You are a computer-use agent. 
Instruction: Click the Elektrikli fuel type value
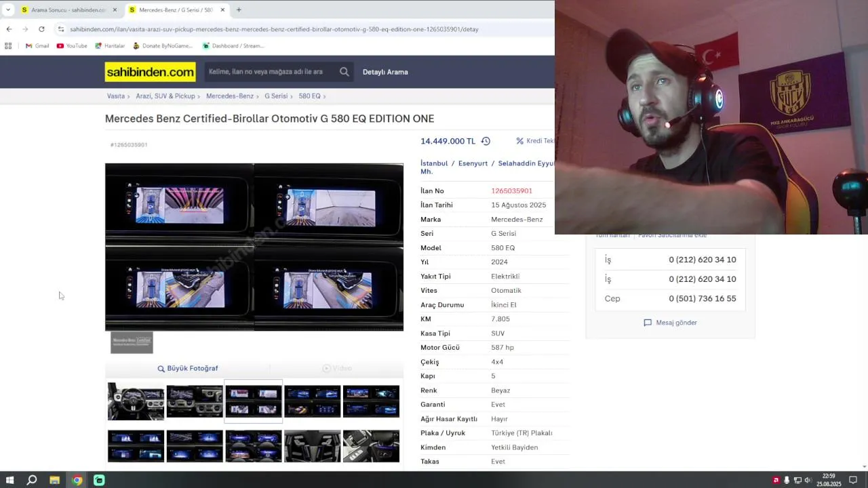click(505, 277)
